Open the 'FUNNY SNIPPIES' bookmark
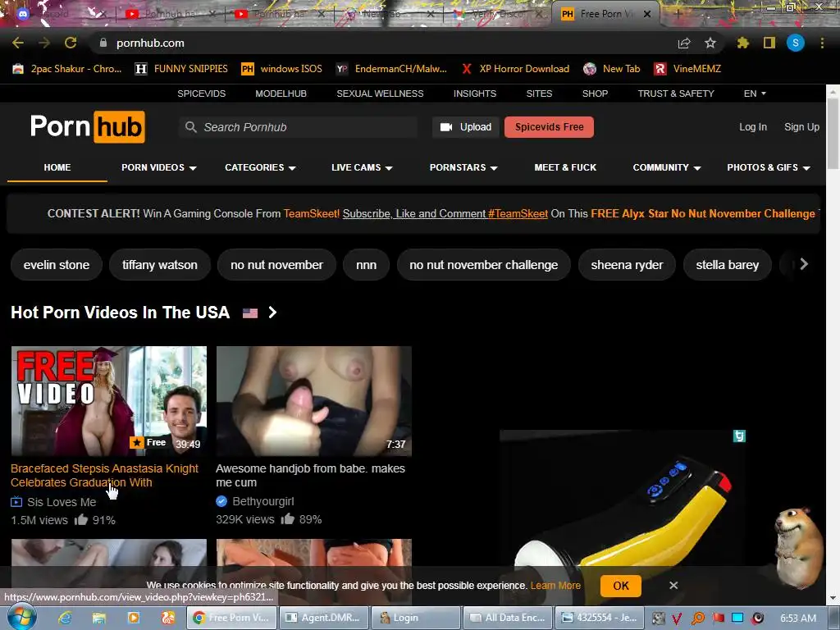 [x=181, y=69]
